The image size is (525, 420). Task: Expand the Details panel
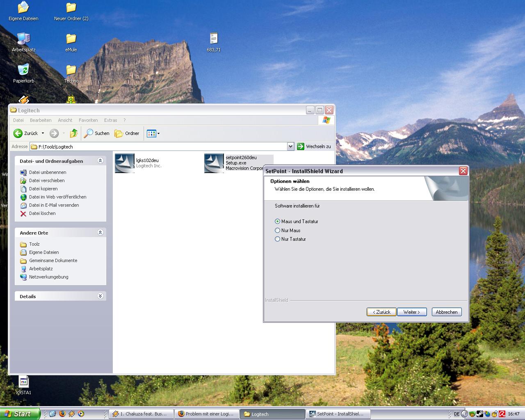click(x=100, y=296)
